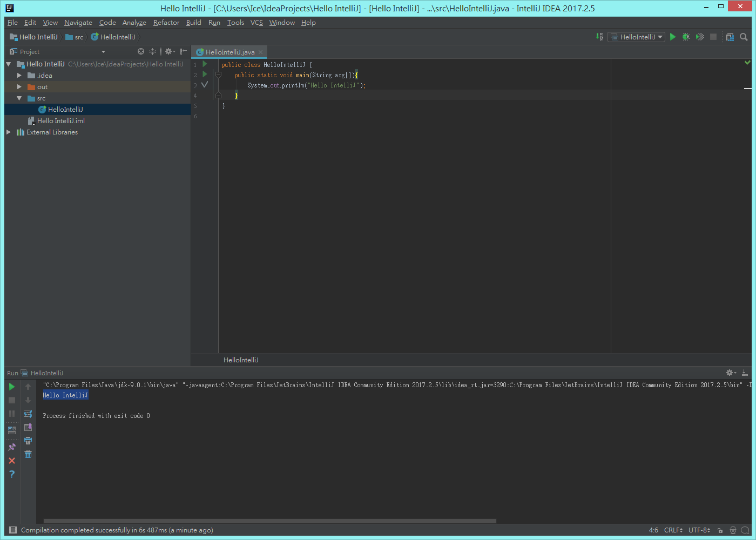756x540 pixels.
Task: Expand the out folder
Action: tap(19, 87)
